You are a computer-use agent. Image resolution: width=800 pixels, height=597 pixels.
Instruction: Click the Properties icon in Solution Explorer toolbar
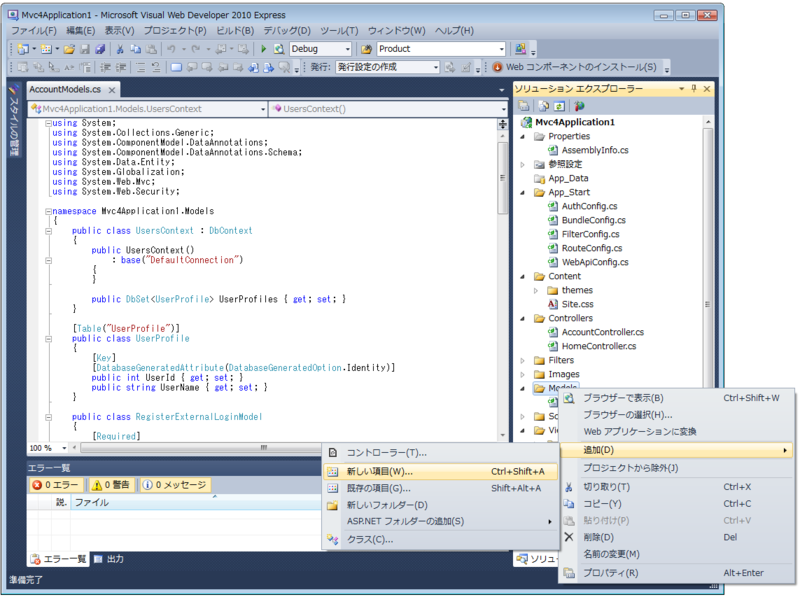point(523,106)
